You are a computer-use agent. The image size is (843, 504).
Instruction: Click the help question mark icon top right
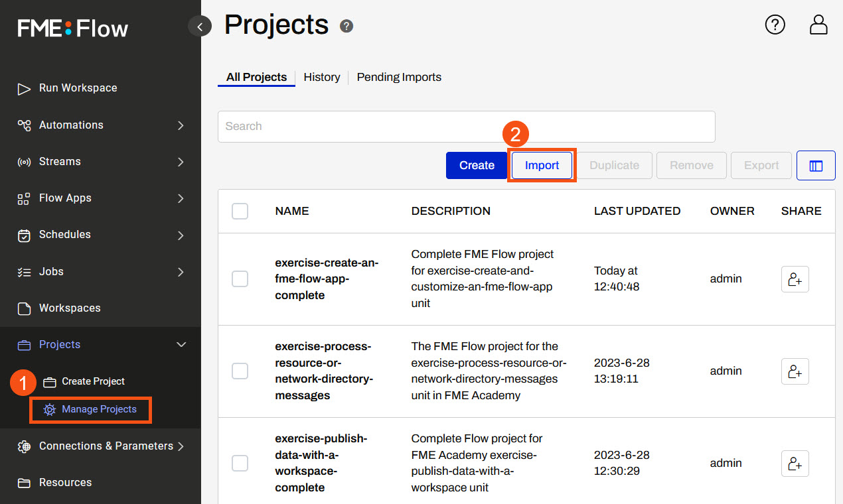tap(775, 25)
